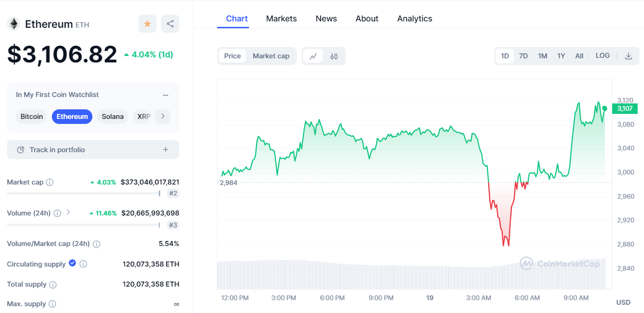Click the volume rank slider bar
This screenshot has height=313, width=644.
[83, 225]
